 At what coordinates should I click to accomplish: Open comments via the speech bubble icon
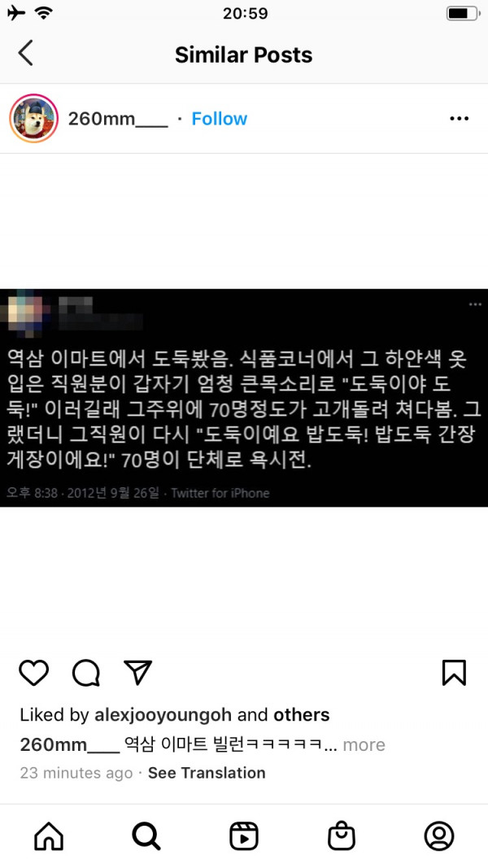coord(86,673)
